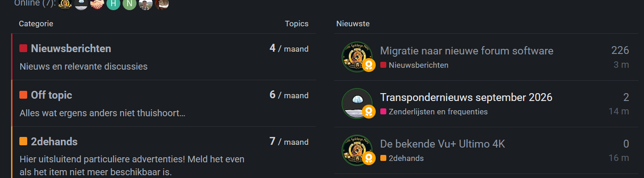Image resolution: width=644 pixels, height=178 pixels.
Task: Open topic Transpondernieuws september 2026
Action: coord(466,97)
